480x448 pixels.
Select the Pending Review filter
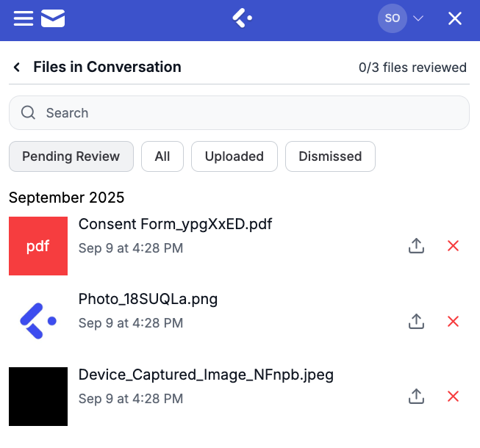(x=71, y=156)
